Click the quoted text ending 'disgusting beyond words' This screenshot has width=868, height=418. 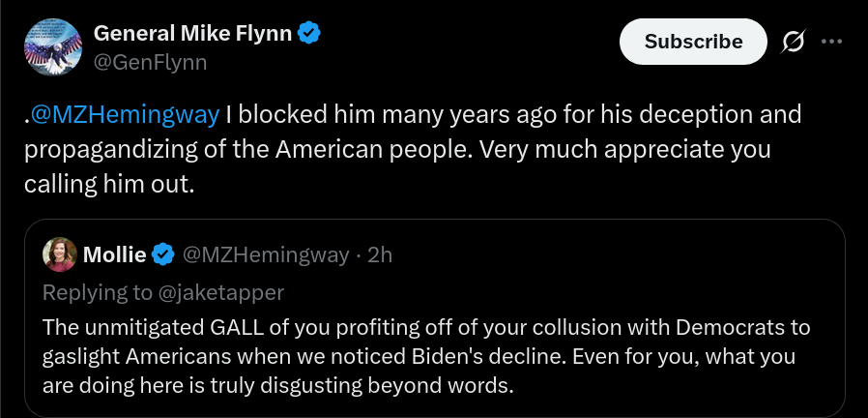pyautogui.click(x=277, y=385)
